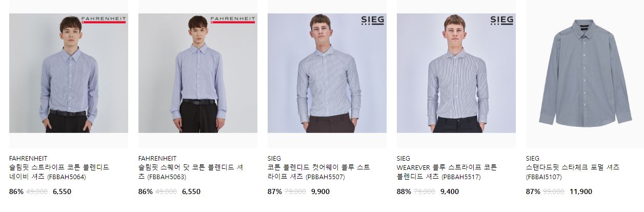Select SIEG brand name under fifth product
Screen dimensions: 644x212
pyautogui.click(x=533, y=159)
